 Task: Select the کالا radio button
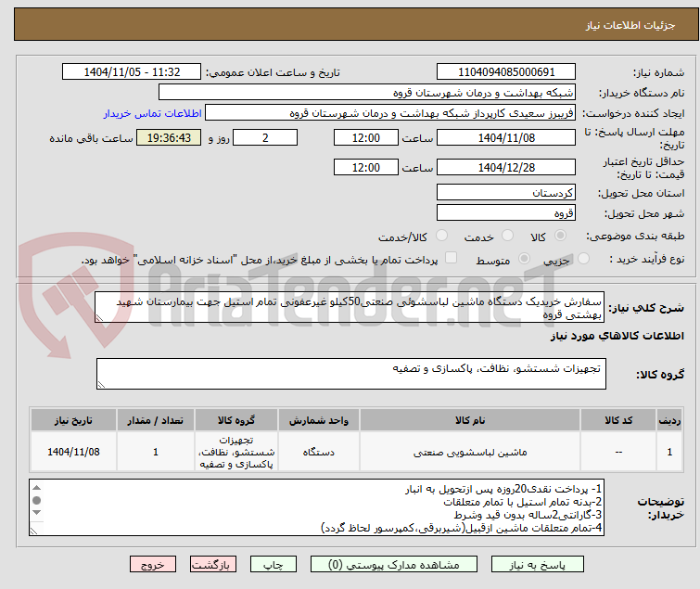point(560,236)
